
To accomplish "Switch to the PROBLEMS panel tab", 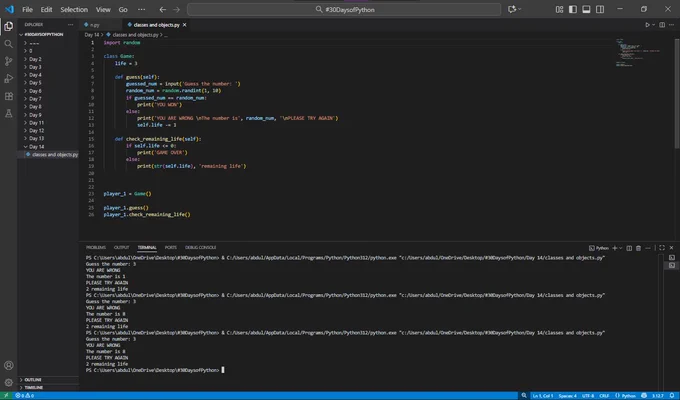I will tap(96, 247).
